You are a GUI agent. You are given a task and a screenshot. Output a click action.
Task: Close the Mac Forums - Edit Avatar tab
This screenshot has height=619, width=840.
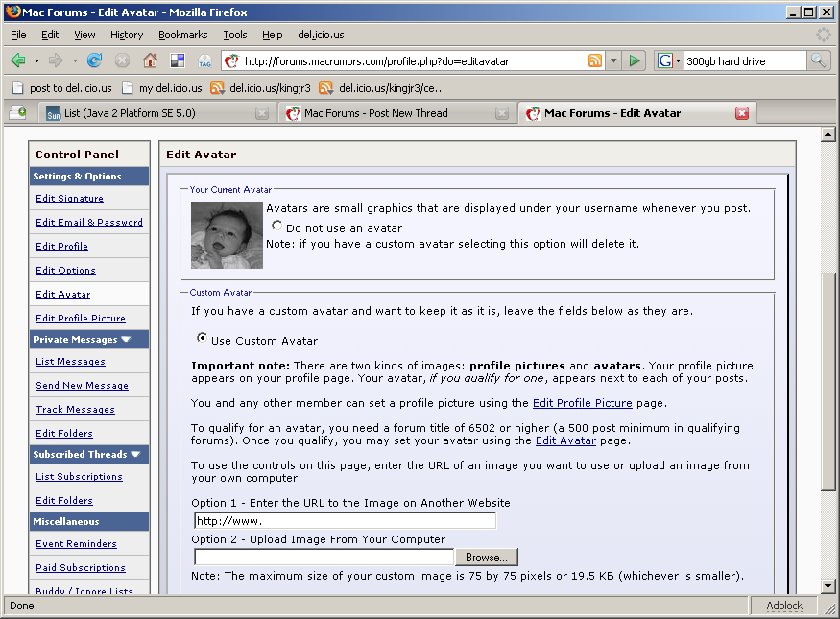[742, 113]
